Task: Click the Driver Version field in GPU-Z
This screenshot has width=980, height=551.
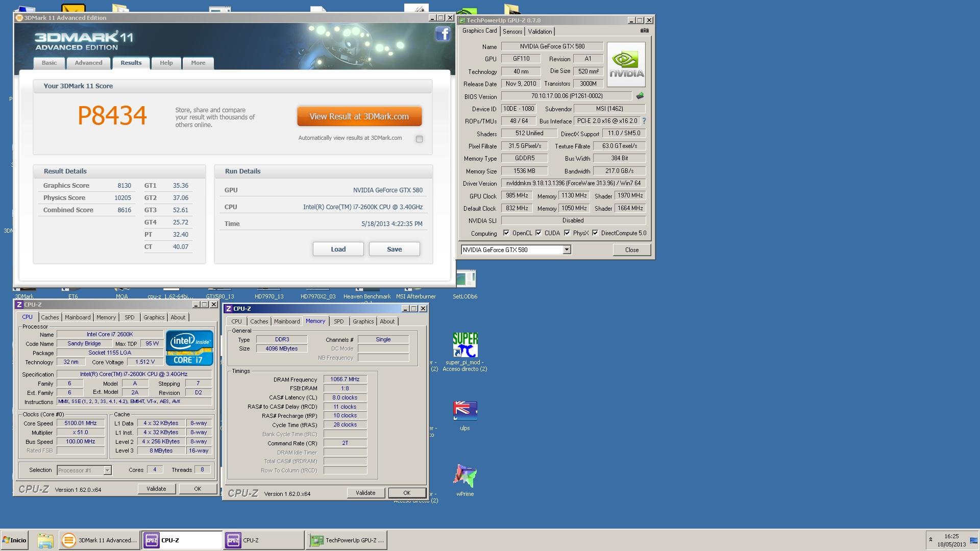Action: [x=573, y=183]
